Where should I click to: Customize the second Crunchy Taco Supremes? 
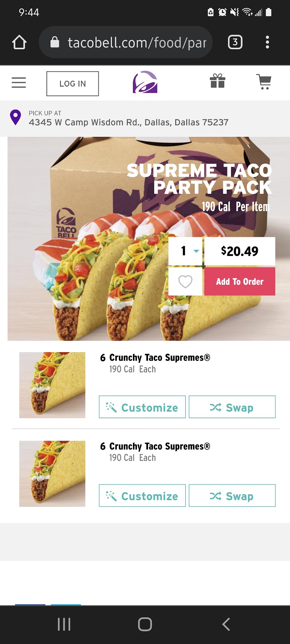point(142,495)
